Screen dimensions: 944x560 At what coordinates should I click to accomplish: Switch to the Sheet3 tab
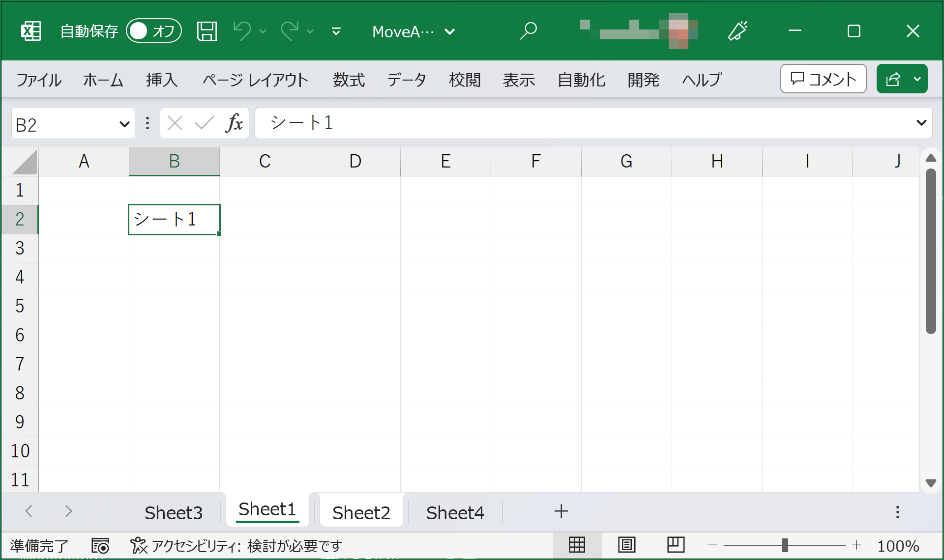click(174, 512)
